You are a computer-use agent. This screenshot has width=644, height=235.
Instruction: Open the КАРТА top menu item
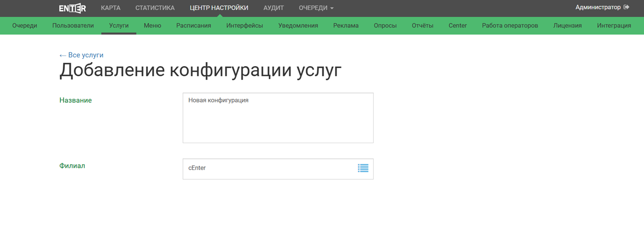[111, 8]
